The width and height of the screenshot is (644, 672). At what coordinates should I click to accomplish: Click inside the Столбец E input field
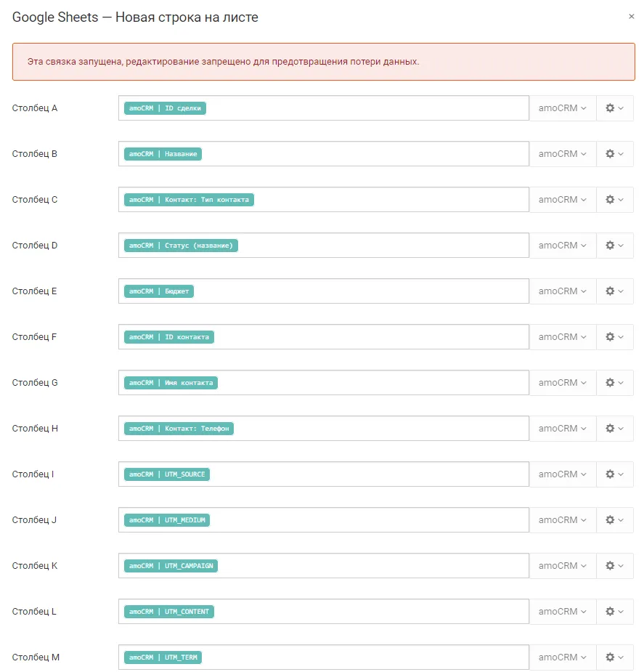tap(324, 291)
